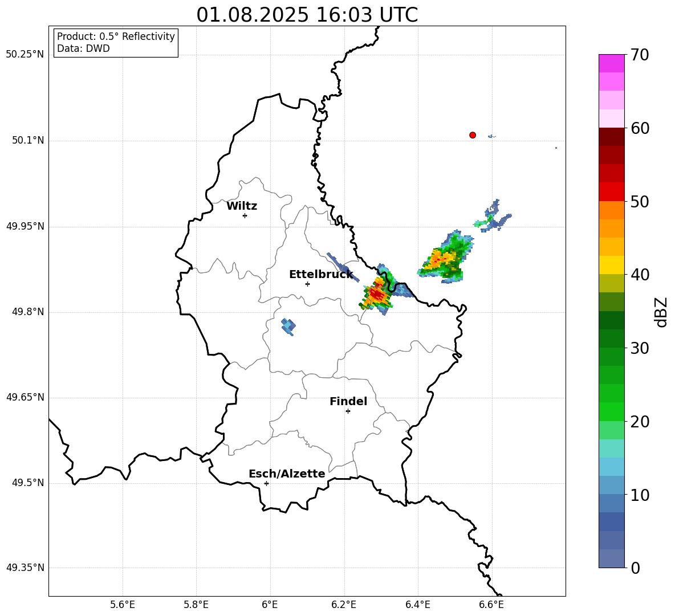Click the dark red swatch just below 60 dBZ
675x616 pixels.
tap(611, 137)
